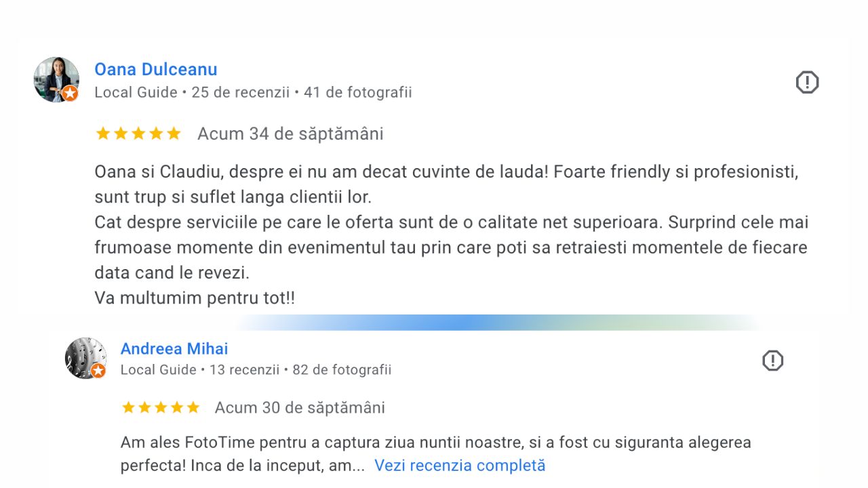Viewport: 868px width, 488px height.
Task: Report Andreea Mihai's review via flag icon
Action: 773,361
